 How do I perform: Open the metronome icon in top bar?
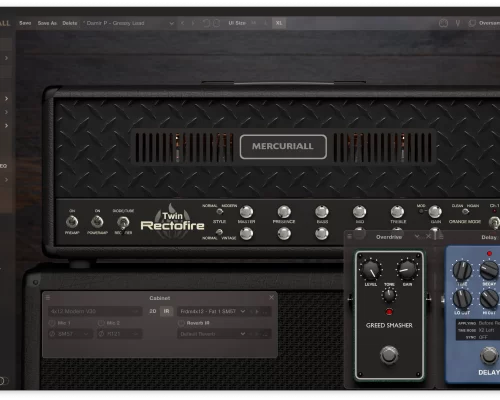443,23
